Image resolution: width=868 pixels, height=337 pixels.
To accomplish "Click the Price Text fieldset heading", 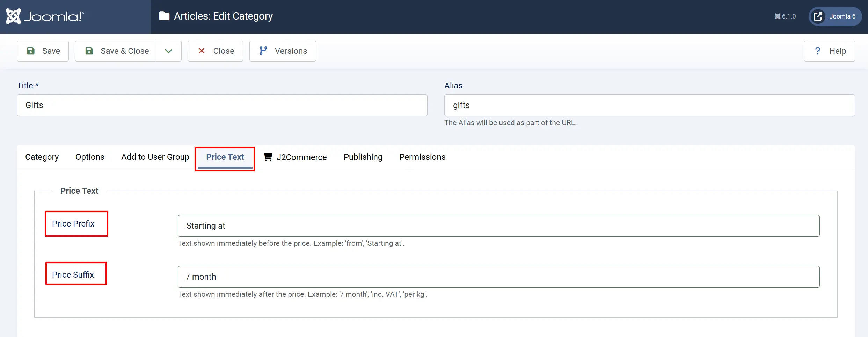I will [x=79, y=191].
